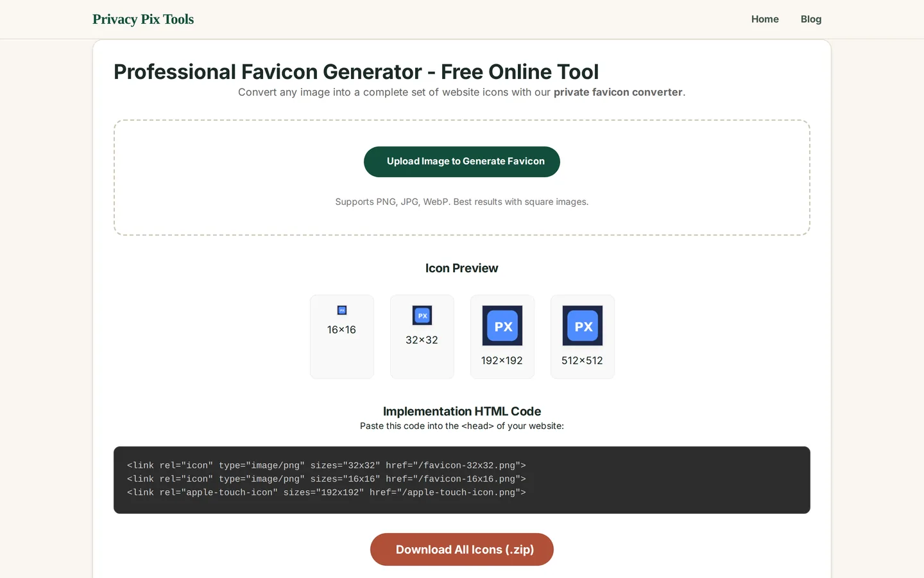The image size is (924, 578).
Task: Click the 'private favicon converter' bold text
Action: coord(618,92)
